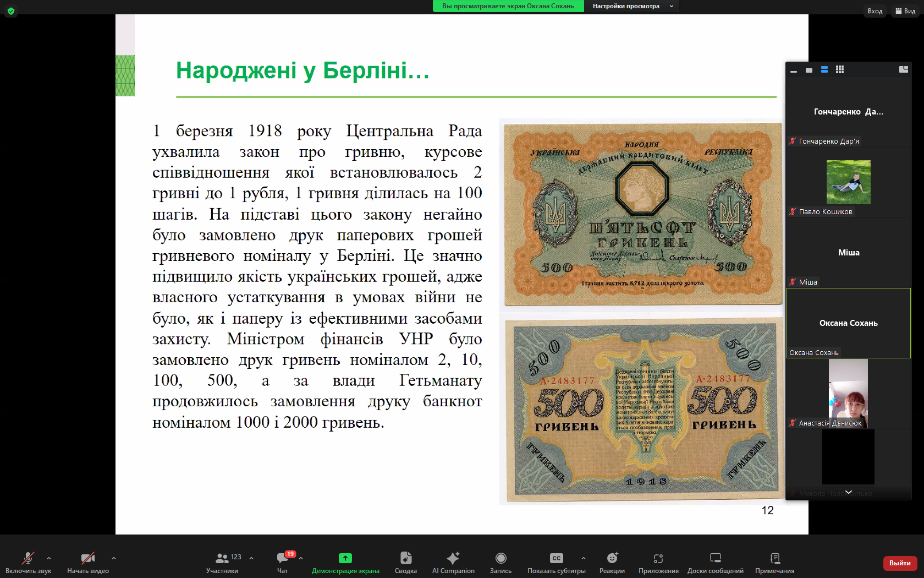Expand video options arrow beside camera
The width and height of the screenshot is (924, 578).
tap(114, 558)
